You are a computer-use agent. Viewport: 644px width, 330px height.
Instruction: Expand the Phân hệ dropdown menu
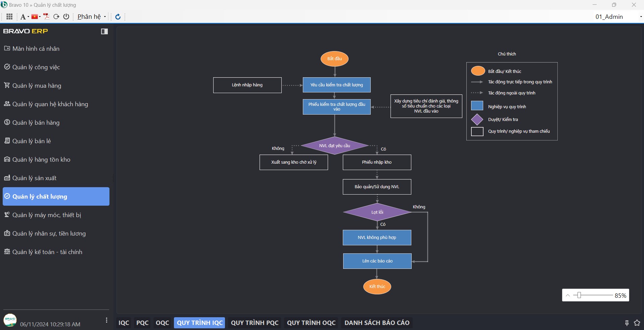[91, 17]
